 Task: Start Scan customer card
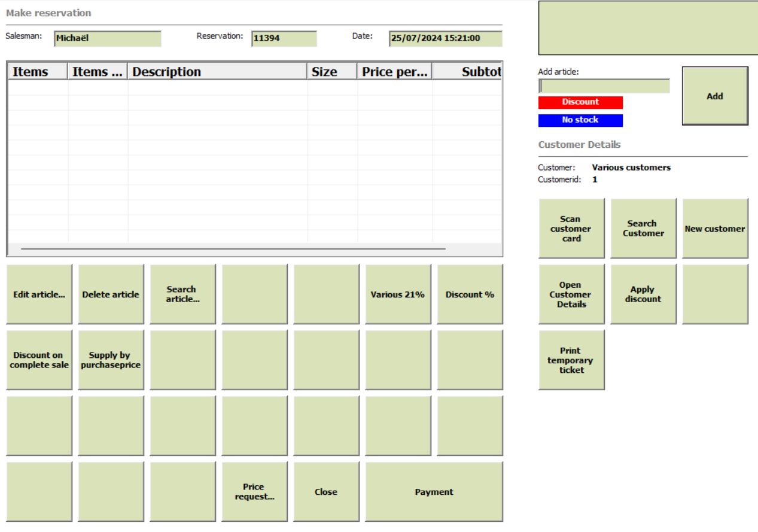(x=571, y=229)
